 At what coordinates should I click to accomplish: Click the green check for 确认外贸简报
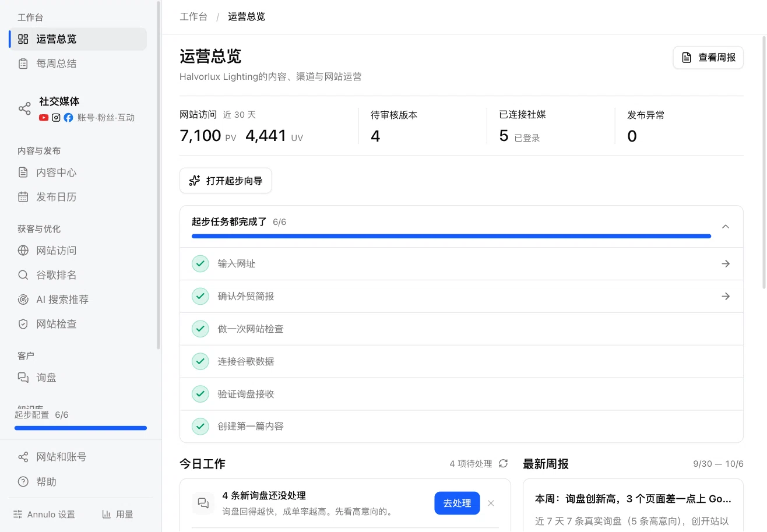point(200,297)
